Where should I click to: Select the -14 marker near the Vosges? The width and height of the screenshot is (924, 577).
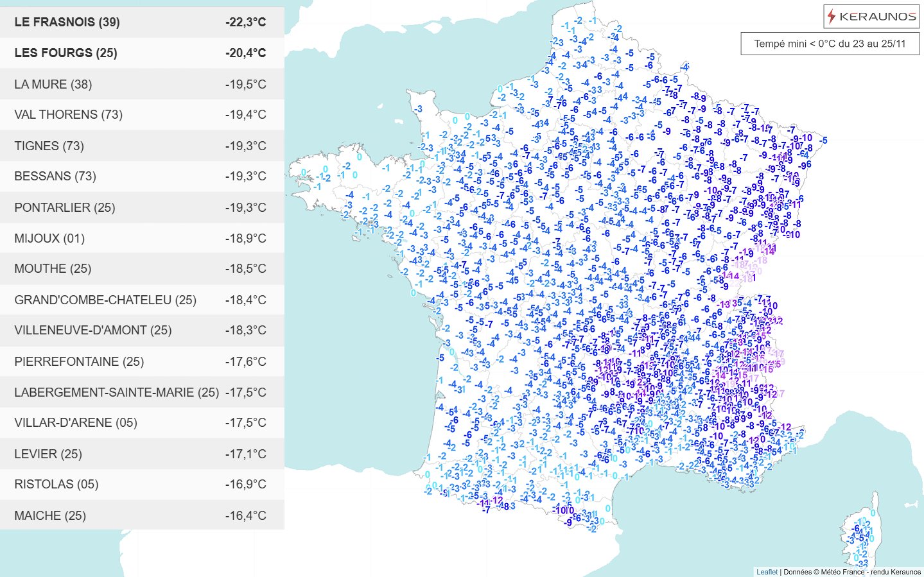769,251
